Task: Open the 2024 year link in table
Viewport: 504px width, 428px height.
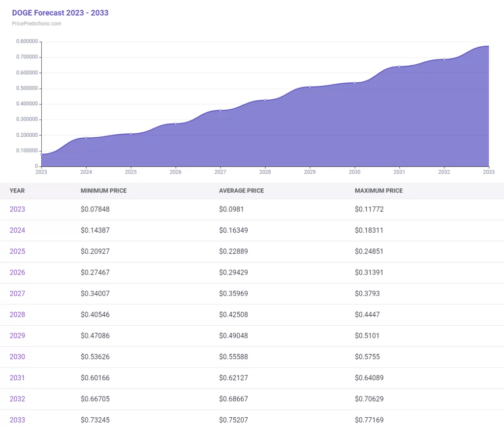Action: click(17, 230)
